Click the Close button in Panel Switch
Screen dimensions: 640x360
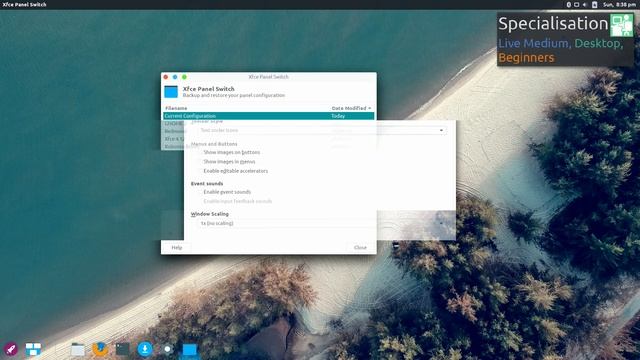click(x=360, y=247)
